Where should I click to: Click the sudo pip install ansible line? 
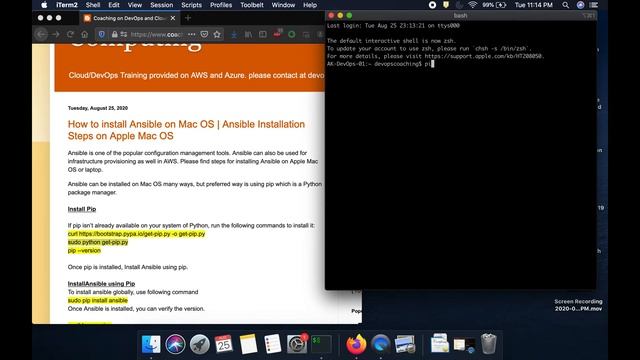point(98,300)
